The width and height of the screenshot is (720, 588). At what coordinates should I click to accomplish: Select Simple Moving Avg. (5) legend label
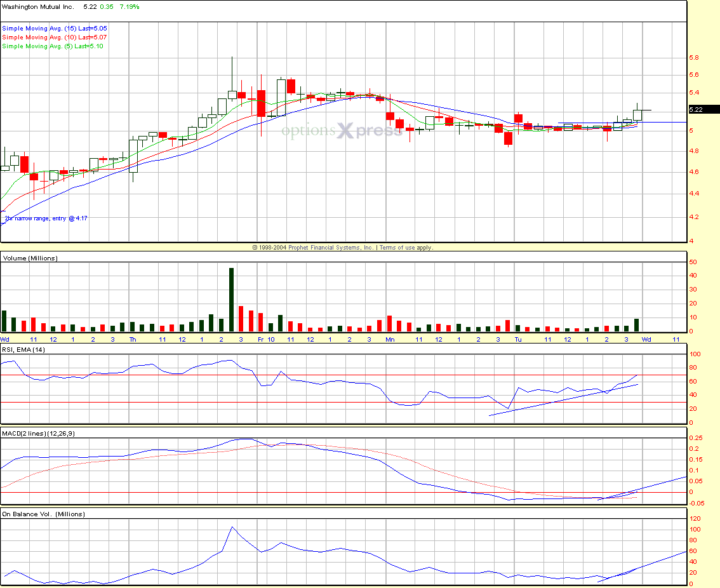[53, 46]
